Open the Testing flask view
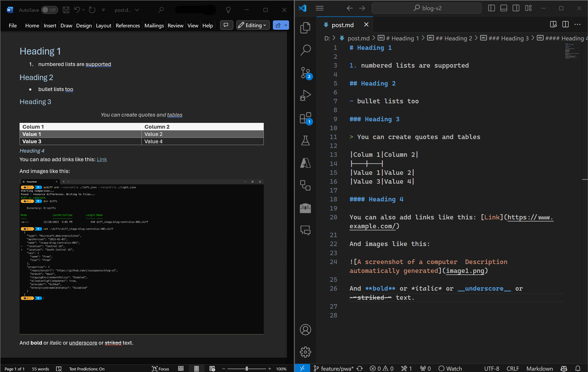The height and width of the screenshot is (372, 588). (x=305, y=140)
